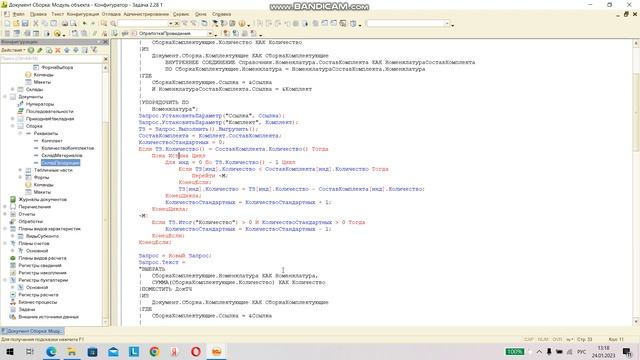Create a new document via toolbar icon
Viewport: 640px width, 360px height.
(7, 24)
